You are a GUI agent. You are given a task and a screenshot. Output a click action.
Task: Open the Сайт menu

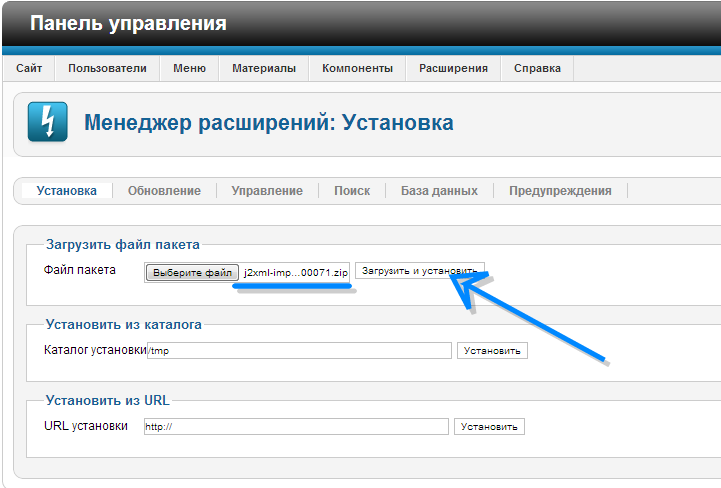point(29,69)
